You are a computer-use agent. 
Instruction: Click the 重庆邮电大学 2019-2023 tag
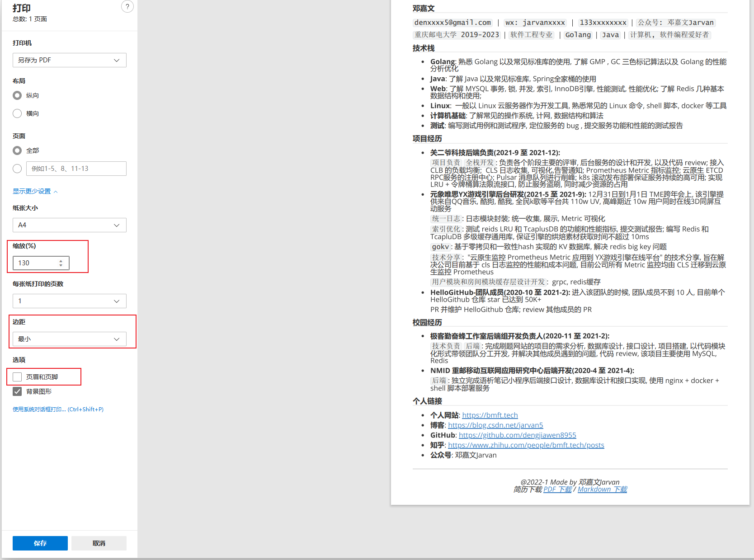pyautogui.click(x=457, y=35)
